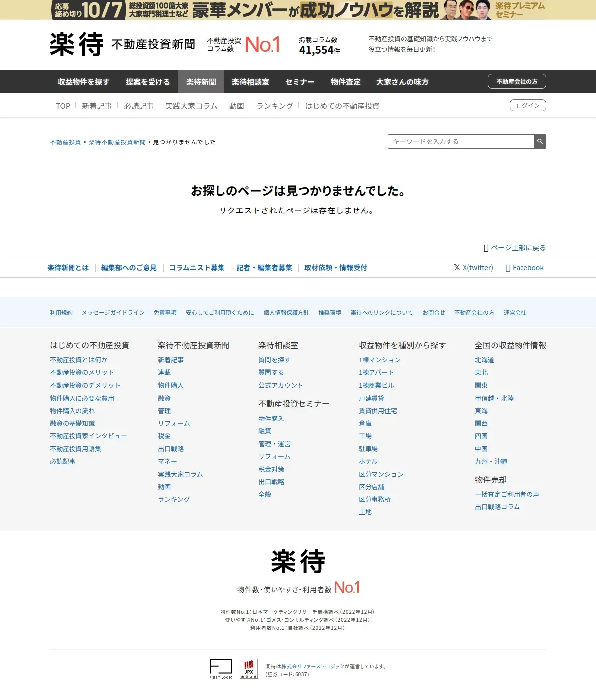The height and width of the screenshot is (700, 596).
Task: Open 推奨環境 footer link
Action: [x=330, y=313]
